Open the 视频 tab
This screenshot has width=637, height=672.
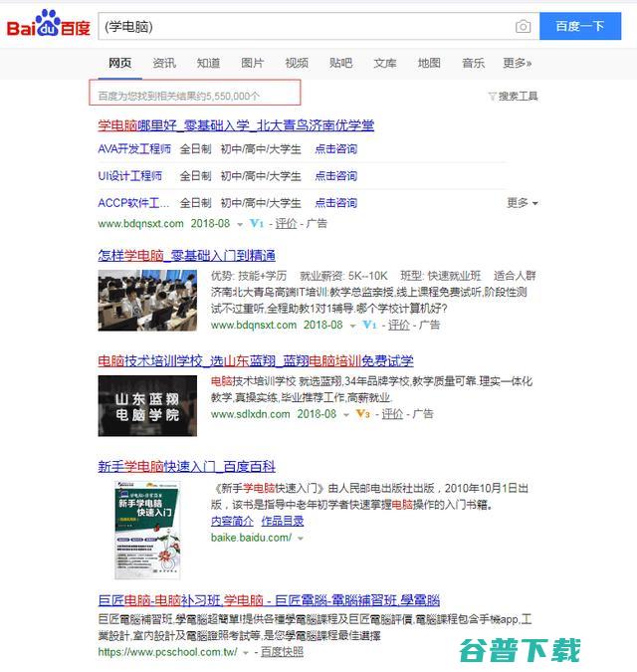pos(297,63)
